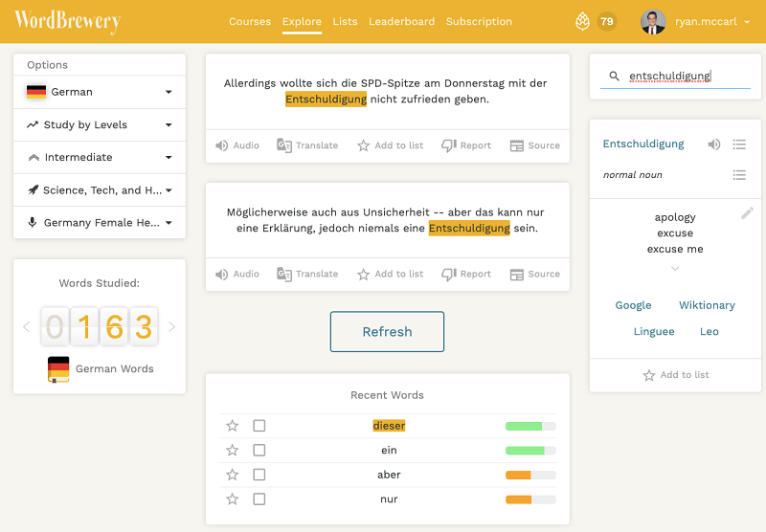Image resolution: width=766 pixels, height=532 pixels.
Task: Open the Germany Female voice dropdown
Action: (x=100, y=223)
